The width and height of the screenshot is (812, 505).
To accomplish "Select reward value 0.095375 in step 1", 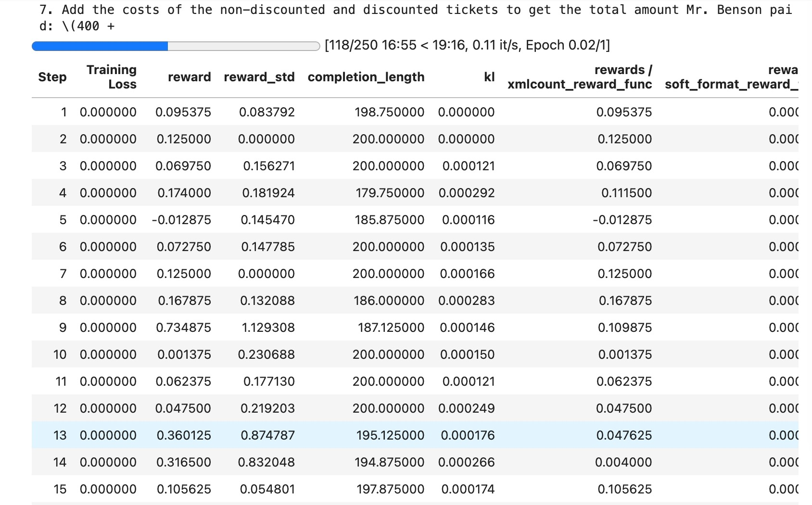I will coord(183,112).
